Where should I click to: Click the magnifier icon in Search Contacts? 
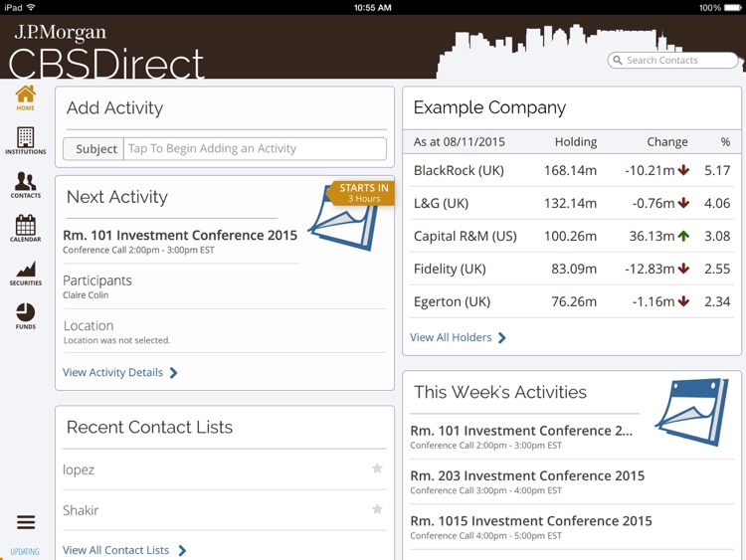point(618,60)
